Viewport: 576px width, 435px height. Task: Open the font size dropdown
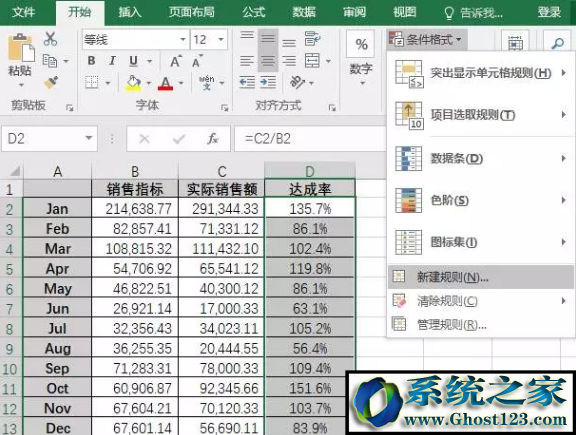pyautogui.click(x=221, y=39)
